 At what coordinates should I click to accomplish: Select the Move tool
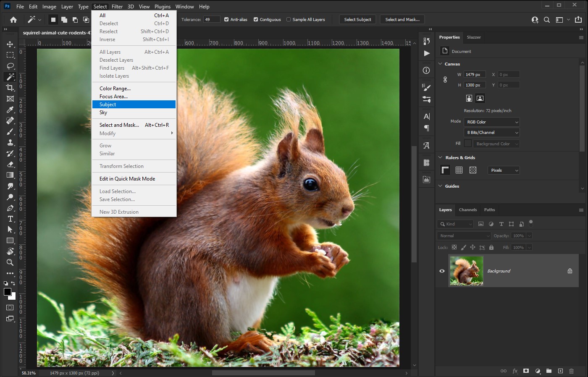point(10,44)
